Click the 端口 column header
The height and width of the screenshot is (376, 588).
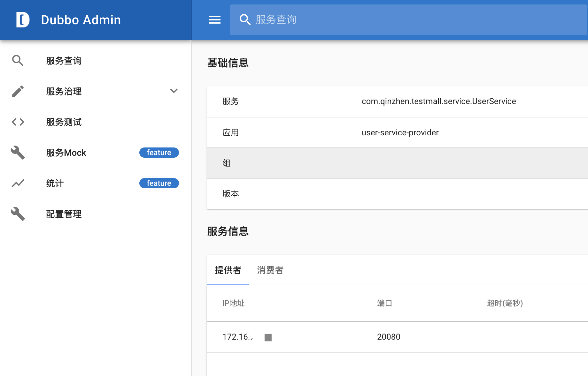pos(384,303)
